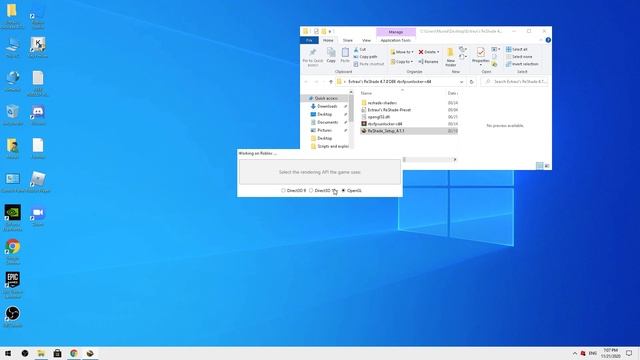Viewport: 640px width, 360px height.
Task: Open the Copy to dropdown
Action: pyautogui.click(x=402, y=62)
